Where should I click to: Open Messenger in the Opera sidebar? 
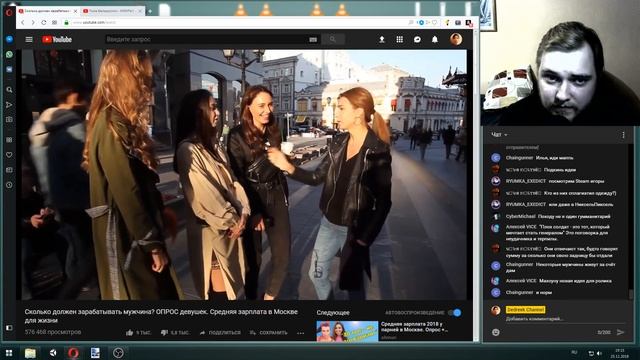click(x=9, y=39)
